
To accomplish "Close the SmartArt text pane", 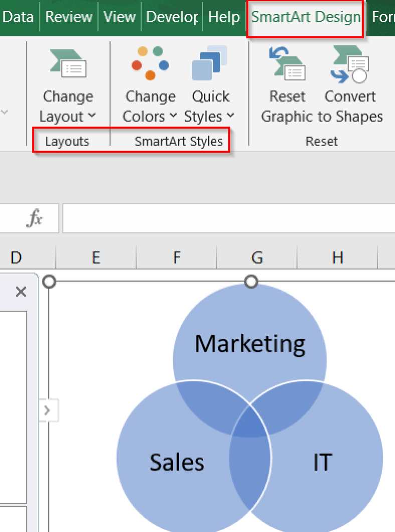I will (21, 292).
